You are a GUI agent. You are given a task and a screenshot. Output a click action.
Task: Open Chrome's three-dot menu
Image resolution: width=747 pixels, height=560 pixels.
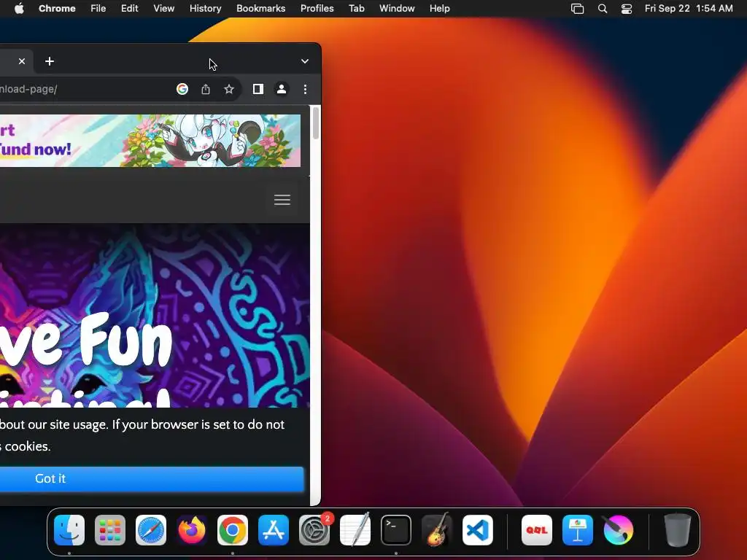306,89
